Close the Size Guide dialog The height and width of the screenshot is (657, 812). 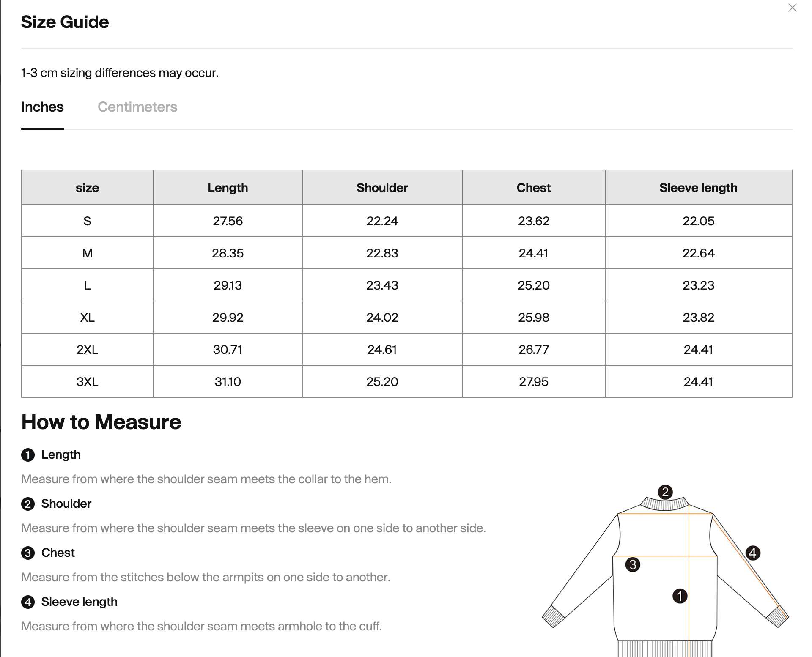click(x=792, y=8)
